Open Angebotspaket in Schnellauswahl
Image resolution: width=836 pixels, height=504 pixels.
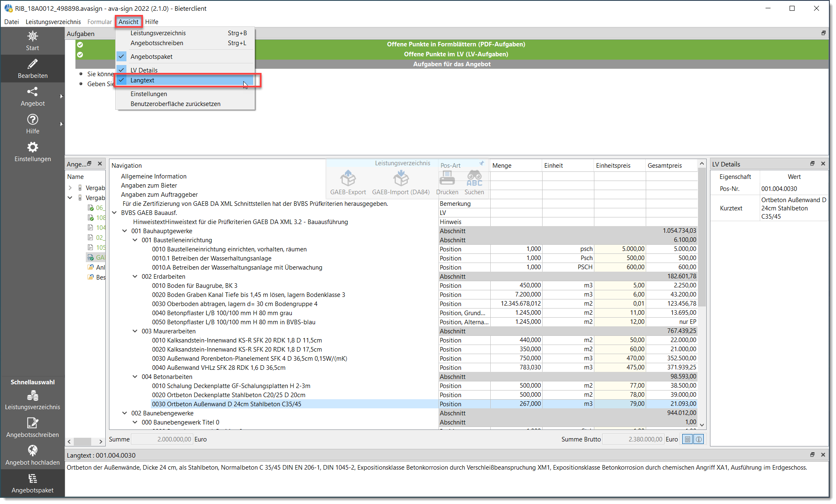32,483
